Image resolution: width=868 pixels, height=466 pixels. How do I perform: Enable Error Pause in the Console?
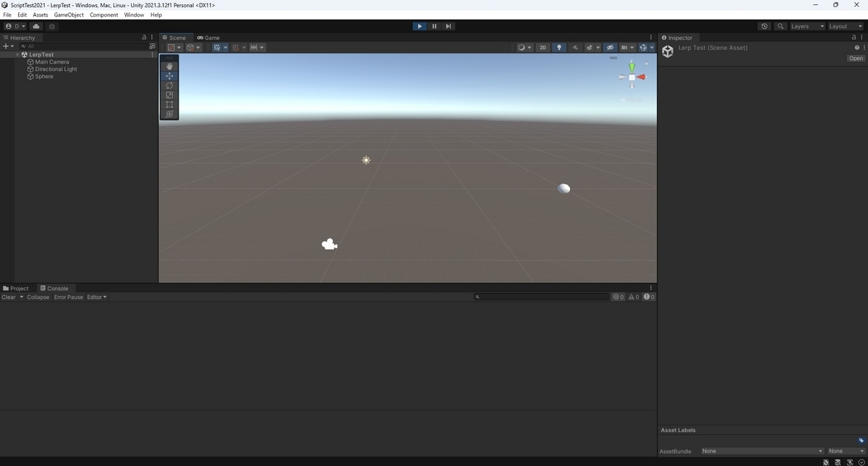[x=68, y=297]
